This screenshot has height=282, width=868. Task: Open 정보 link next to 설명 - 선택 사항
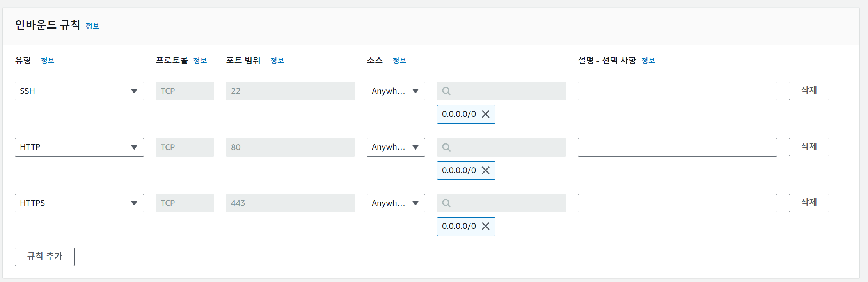[648, 61]
